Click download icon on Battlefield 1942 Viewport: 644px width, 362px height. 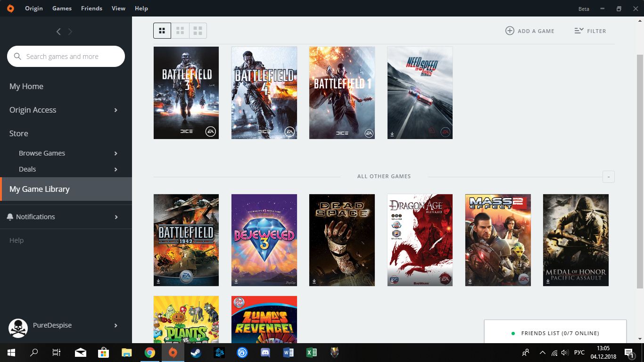tap(158, 281)
